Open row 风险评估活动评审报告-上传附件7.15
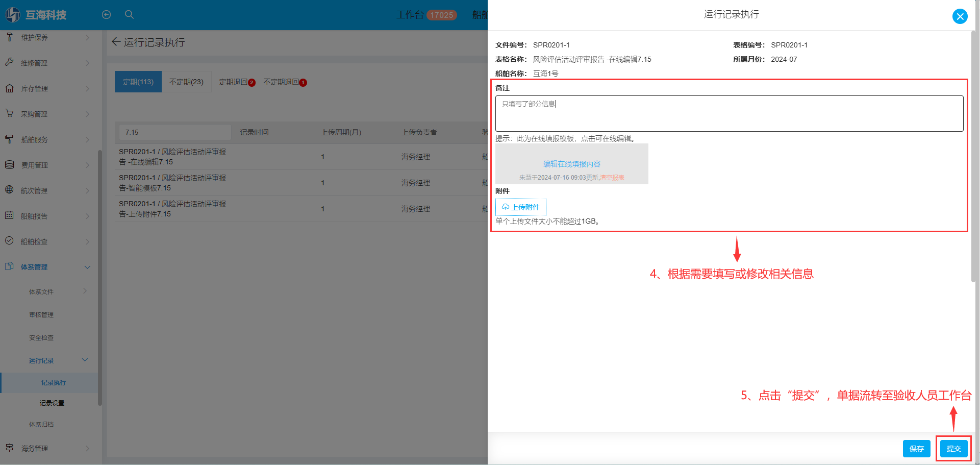 [x=172, y=209]
